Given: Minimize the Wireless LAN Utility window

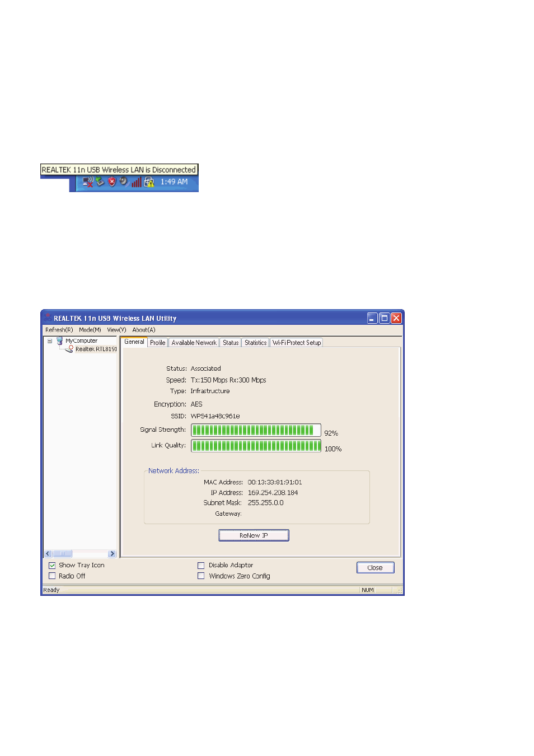Looking at the screenshot, I should (372, 318).
